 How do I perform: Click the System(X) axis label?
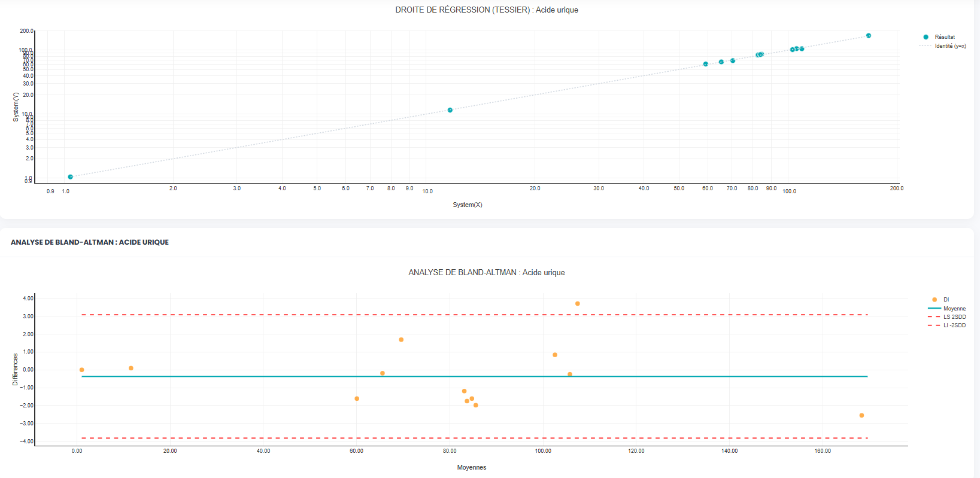pos(467,205)
